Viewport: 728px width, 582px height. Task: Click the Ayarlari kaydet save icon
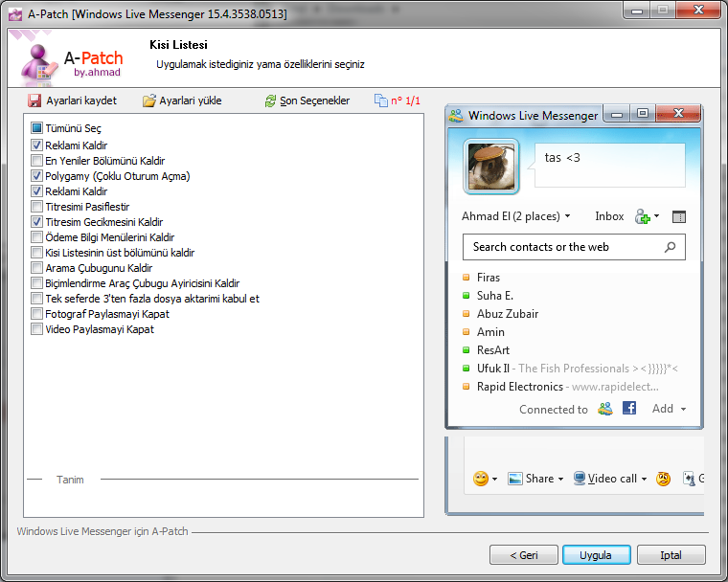(34, 101)
